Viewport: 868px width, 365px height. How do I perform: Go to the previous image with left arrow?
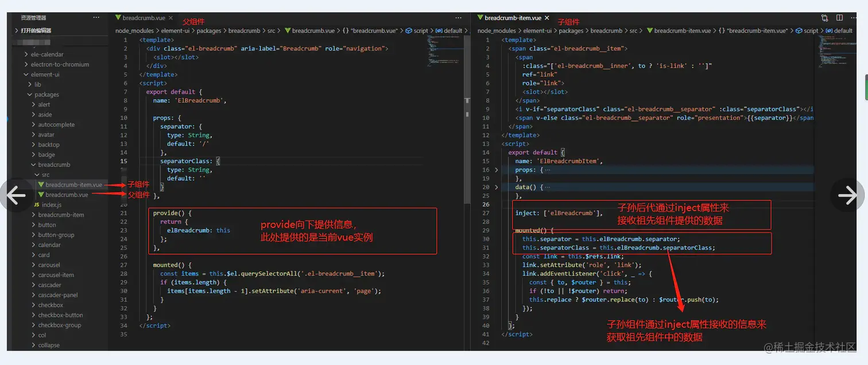tap(16, 195)
